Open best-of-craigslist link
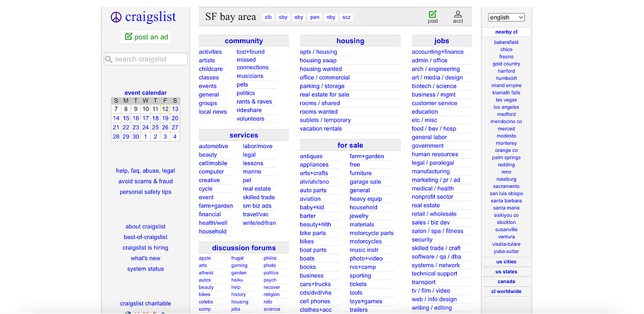Screen dimensions: 644x314 tap(145, 237)
